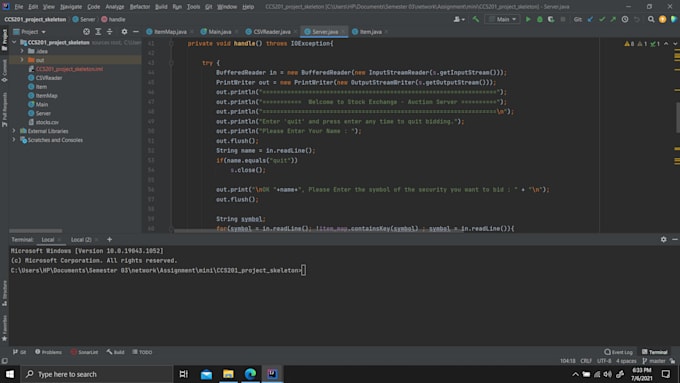Image resolution: width=680 pixels, height=383 pixels.
Task: Click Git commit checkmark icon
Action: coord(602,19)
